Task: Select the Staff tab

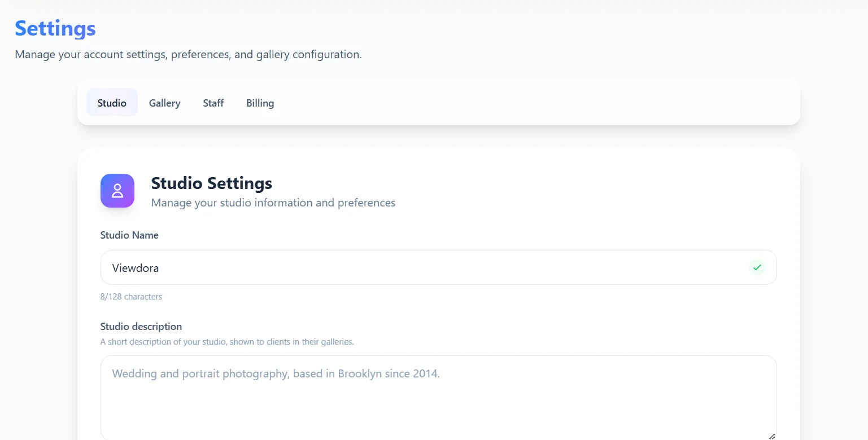Action: point(213,103)
